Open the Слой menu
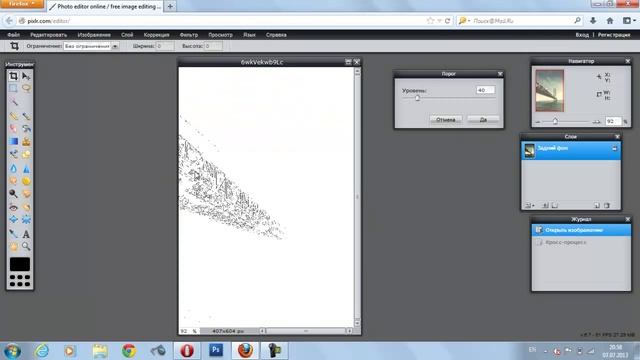The width and height of the screenshot is (640, 360). pyautogui.click(x=127, y=35)
